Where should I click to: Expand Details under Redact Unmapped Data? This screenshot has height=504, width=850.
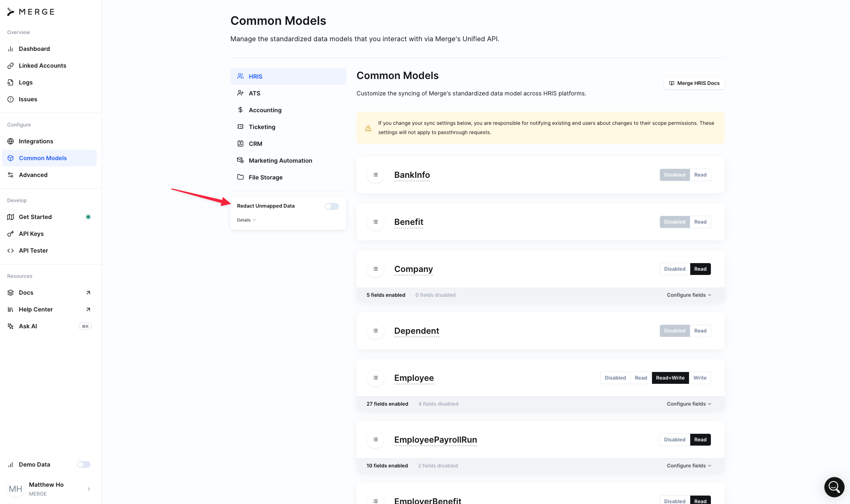[246, 220]
